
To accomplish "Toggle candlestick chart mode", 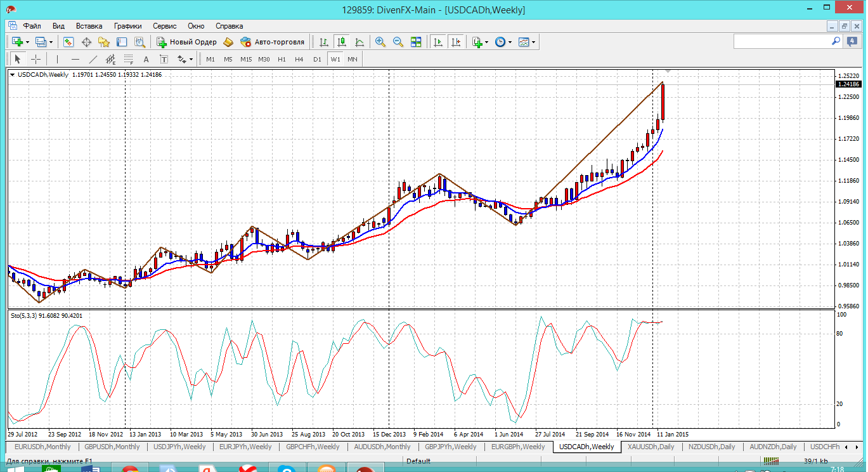I will coord(342,42).
